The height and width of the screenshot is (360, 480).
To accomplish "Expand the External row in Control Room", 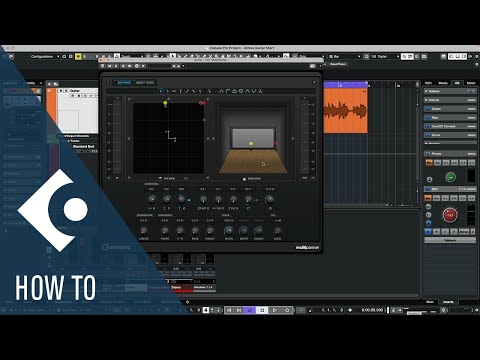I will click(x=450, y=100).
